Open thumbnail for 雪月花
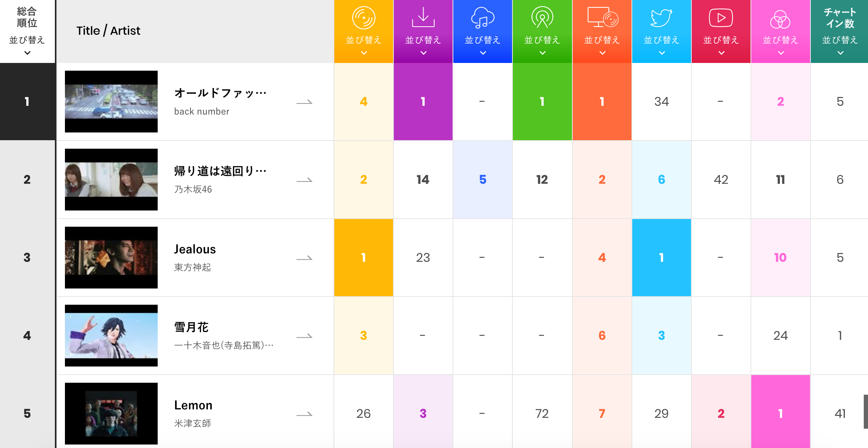The width and height of the screenshot is (868, 448). [x=111, y=335]
